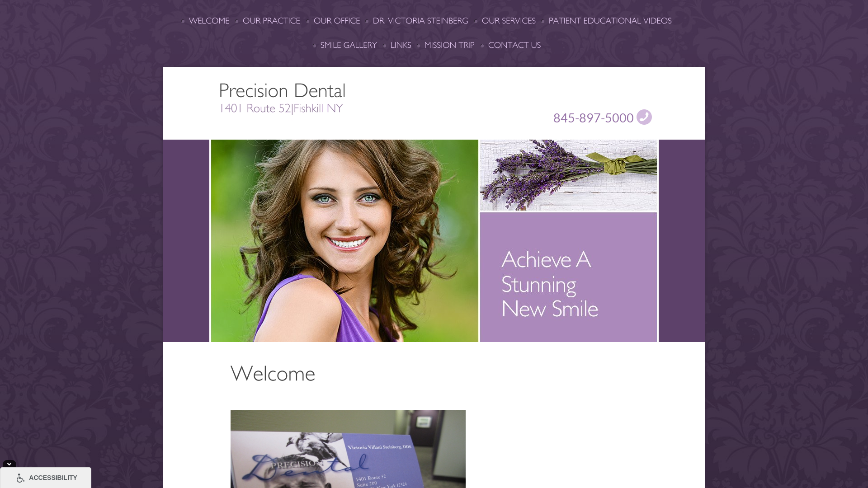Open the Our Services menu item

click(509, 21)
